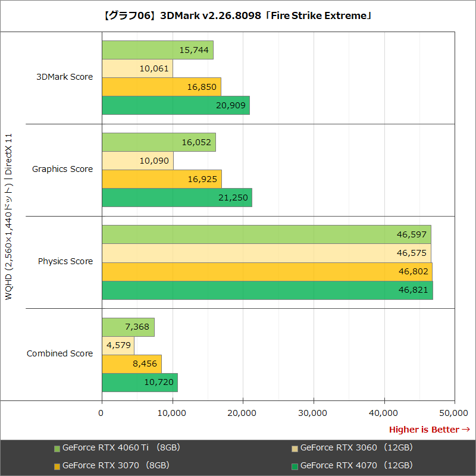Click the 50,000 axis tick label
Image resolution: width=476 pixels, height=476 pixels.
(454, 412)
